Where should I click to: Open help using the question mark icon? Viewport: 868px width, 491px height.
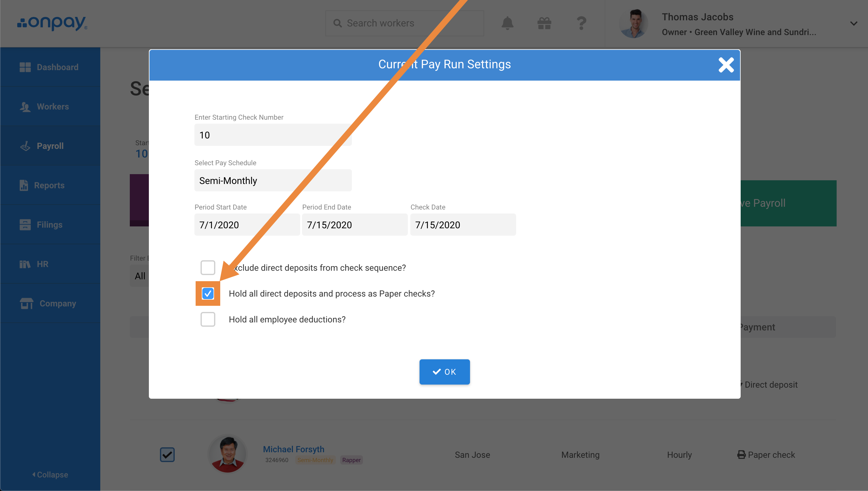click(x=581, y=23)
